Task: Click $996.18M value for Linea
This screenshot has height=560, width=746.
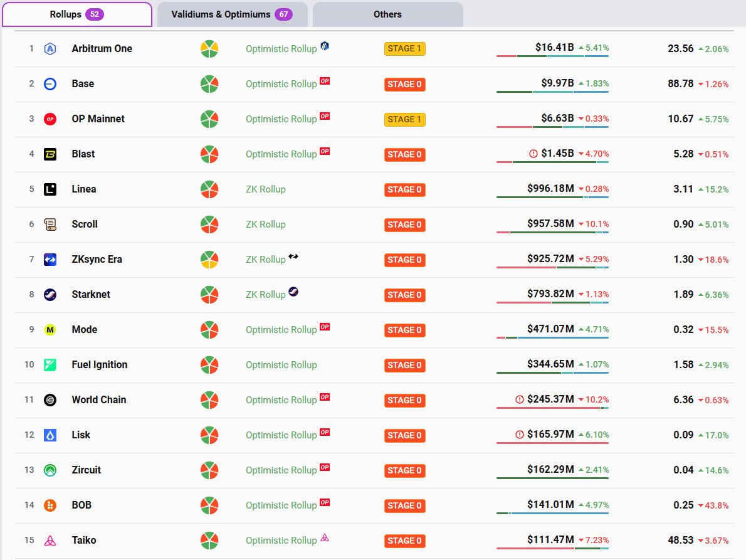Action: [x=550, y=188]
